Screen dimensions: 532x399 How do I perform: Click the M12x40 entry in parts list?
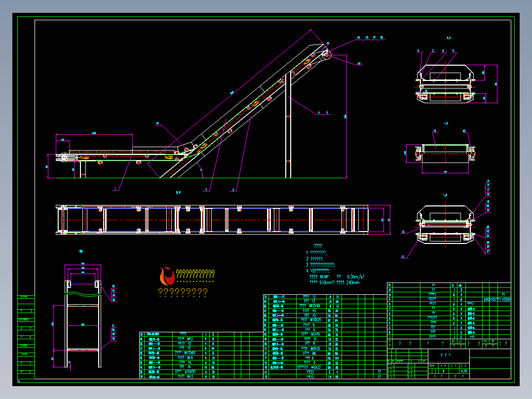coord(309,306)
